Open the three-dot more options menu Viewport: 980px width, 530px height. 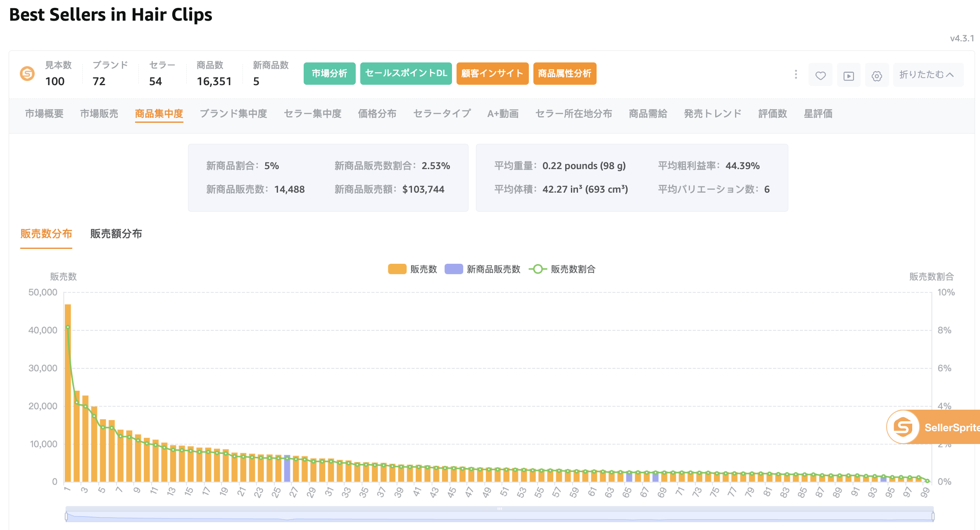(x=796, y=74)
